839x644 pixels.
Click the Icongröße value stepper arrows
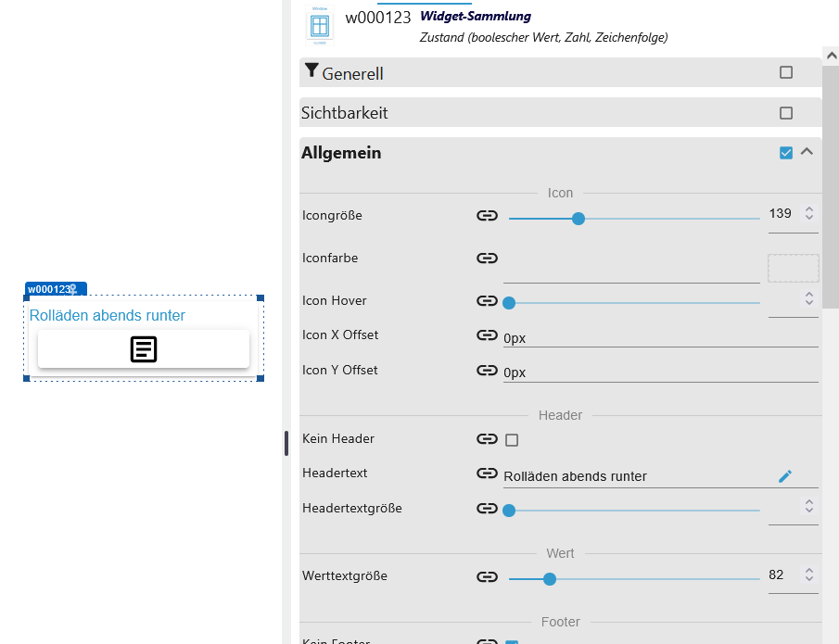tap(809, 214)
